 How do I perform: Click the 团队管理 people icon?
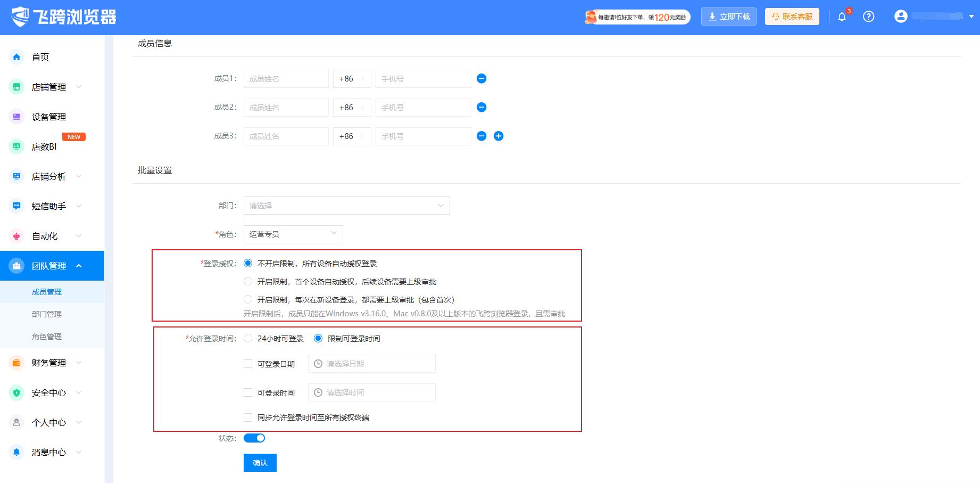[x=16, y=266]
